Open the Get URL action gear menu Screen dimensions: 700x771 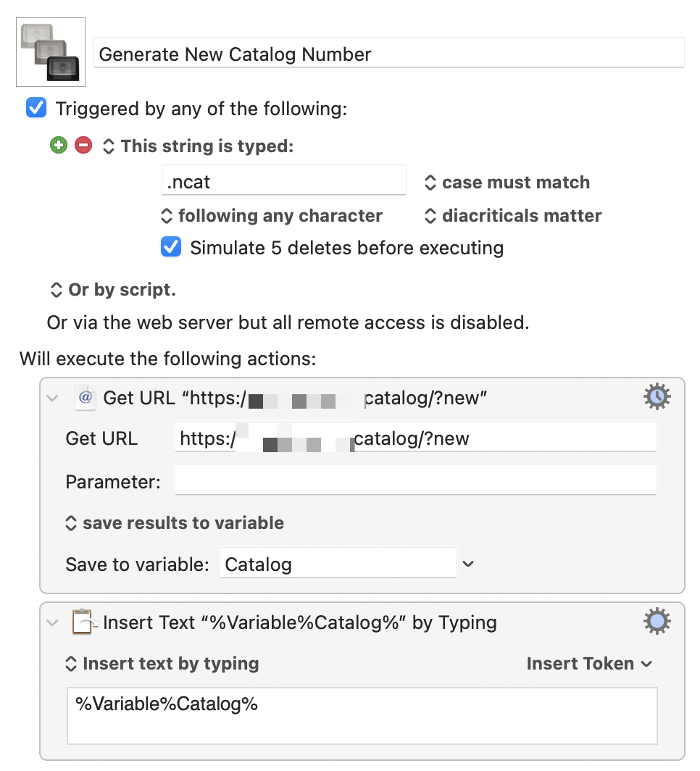click(x=657, y=397)
